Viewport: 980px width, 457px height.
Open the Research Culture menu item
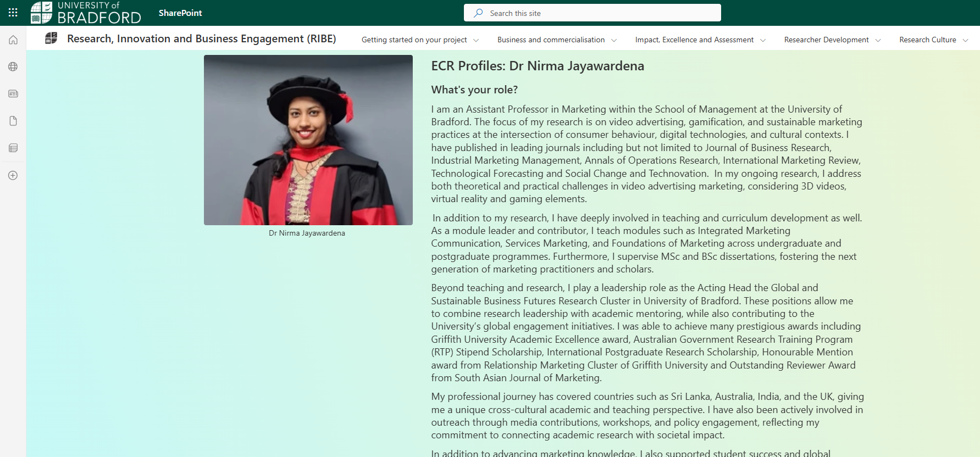927,40
